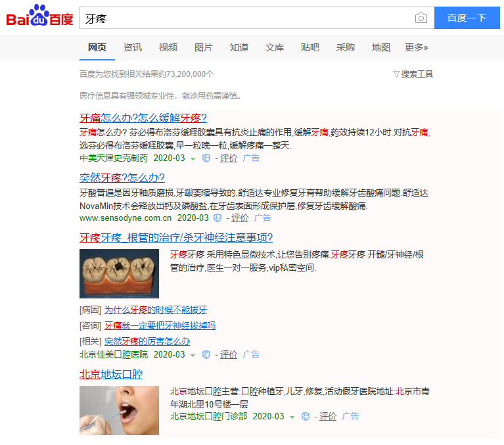Open result 牙痛怎么办?怎么缓解牙疼?
The width and height of the screenshot is (504, 445).
tap(143, 118)
